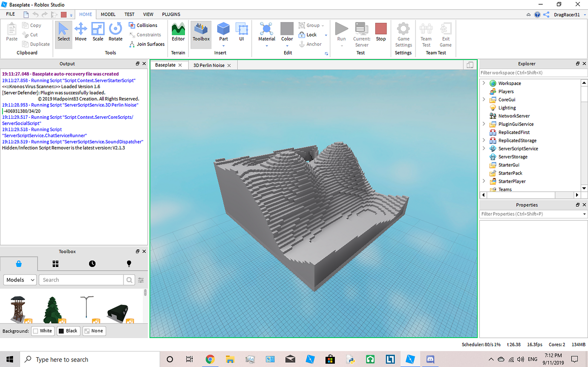The image size is (588, 367).
Task: Click the viewport layout toggle icon
Action: (470, 65)
